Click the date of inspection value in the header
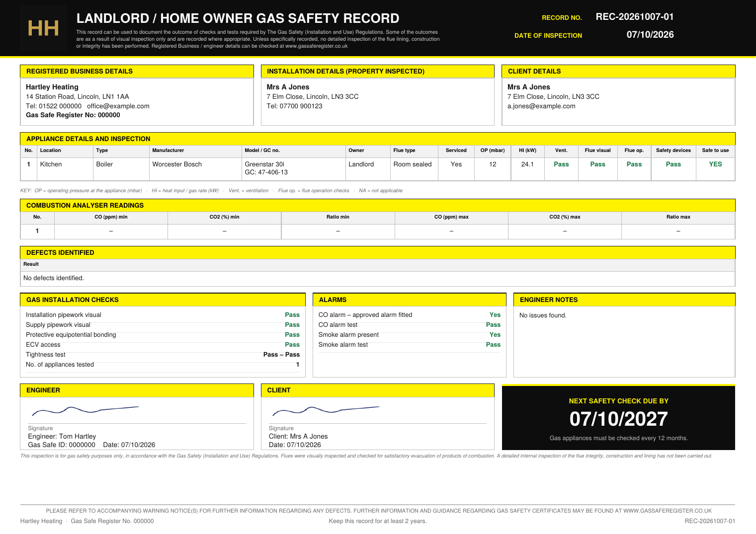The image size is (756, 534). click(x=650, y=35)
